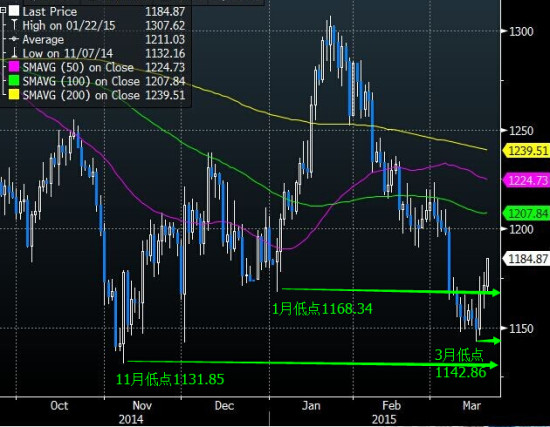This screenshot has height=427, width=550.
Task: Select the yellow SMAVG (200) swatch
Action: (14, 95)
